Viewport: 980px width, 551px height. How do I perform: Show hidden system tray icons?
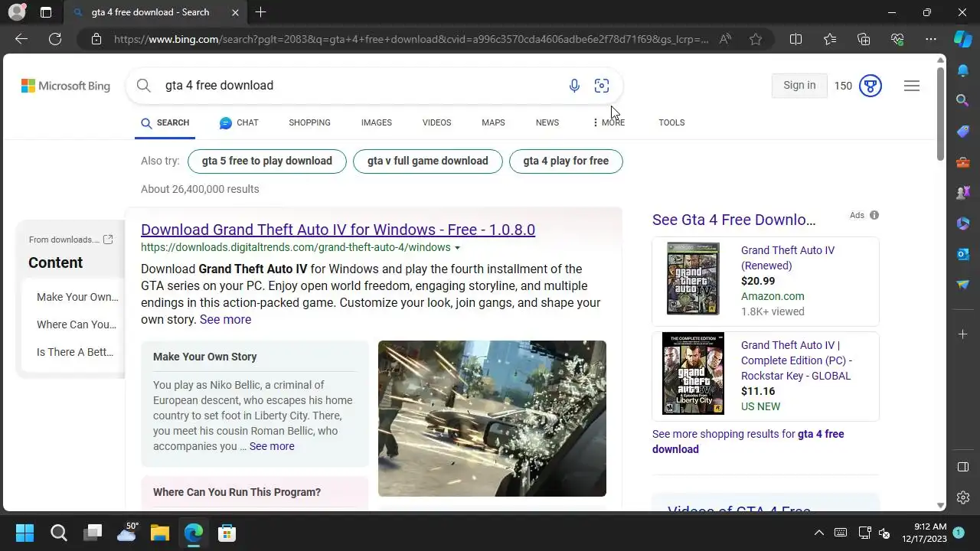818,533
